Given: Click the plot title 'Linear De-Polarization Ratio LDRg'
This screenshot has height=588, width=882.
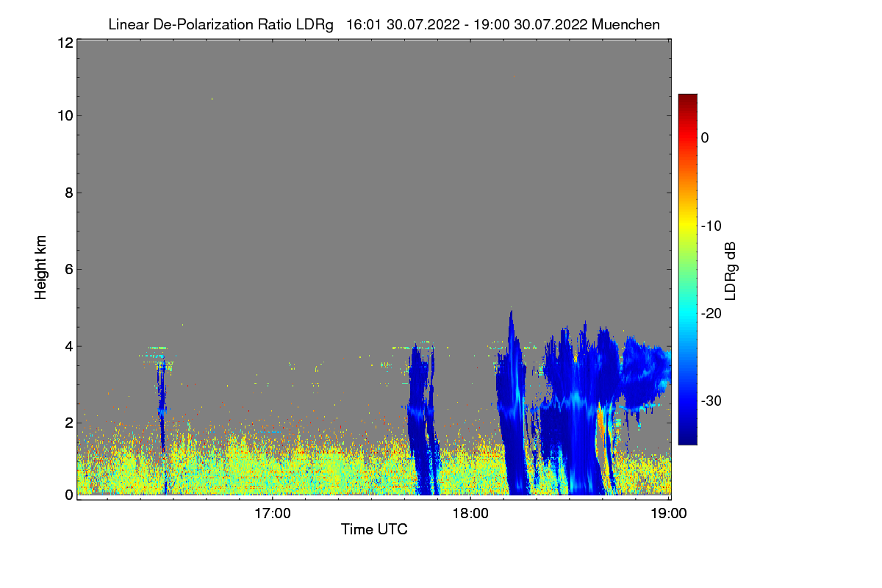Looking at the screenshot, I should 220,24.
